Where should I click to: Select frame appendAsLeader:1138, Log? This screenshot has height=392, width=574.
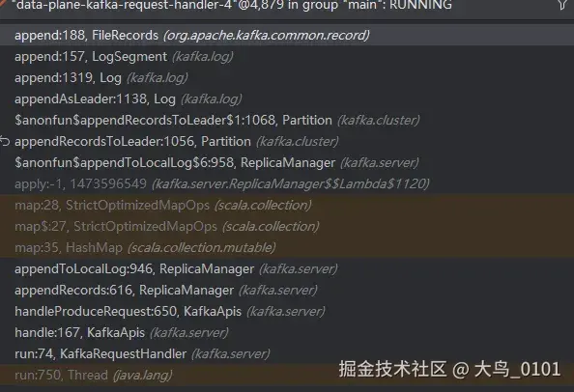287,98
